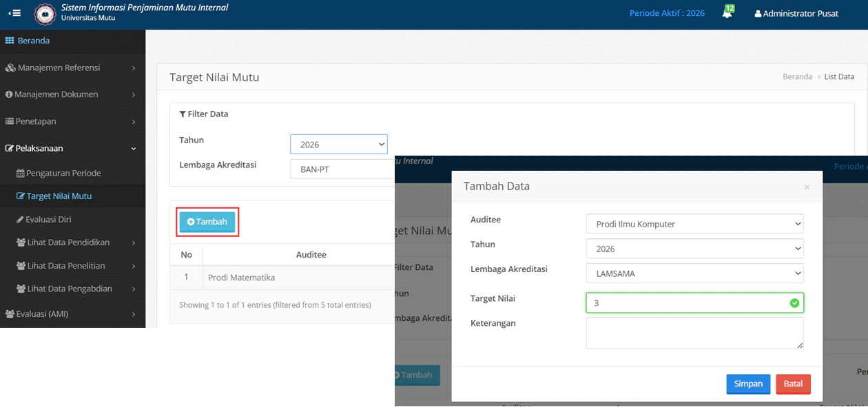
Task: Click the Tambah button in the list page
Action: click(207, 222)
